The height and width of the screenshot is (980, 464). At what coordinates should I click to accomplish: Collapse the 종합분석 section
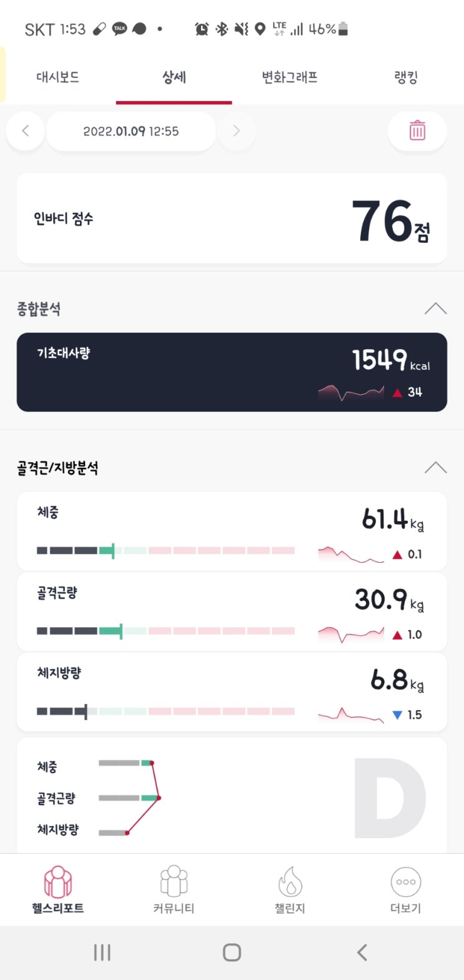coord(435,309)
